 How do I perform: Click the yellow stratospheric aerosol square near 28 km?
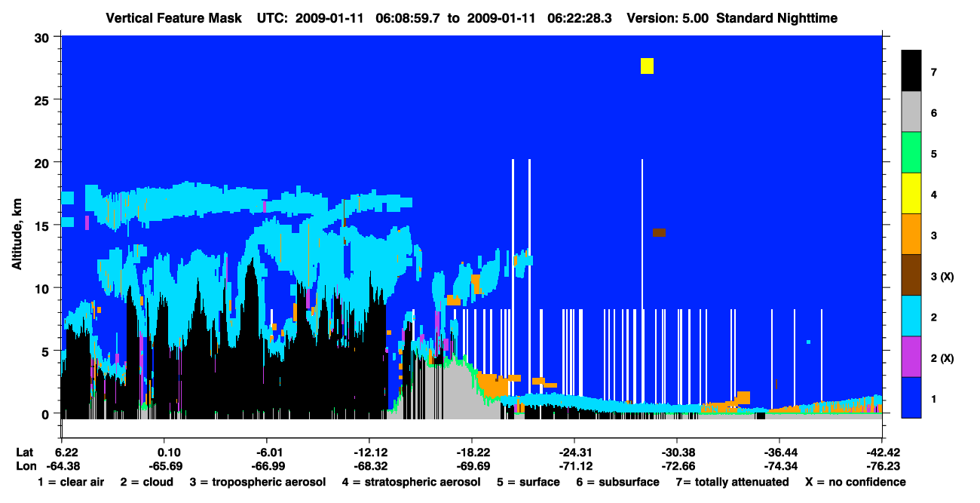click(x=647, y=66)
